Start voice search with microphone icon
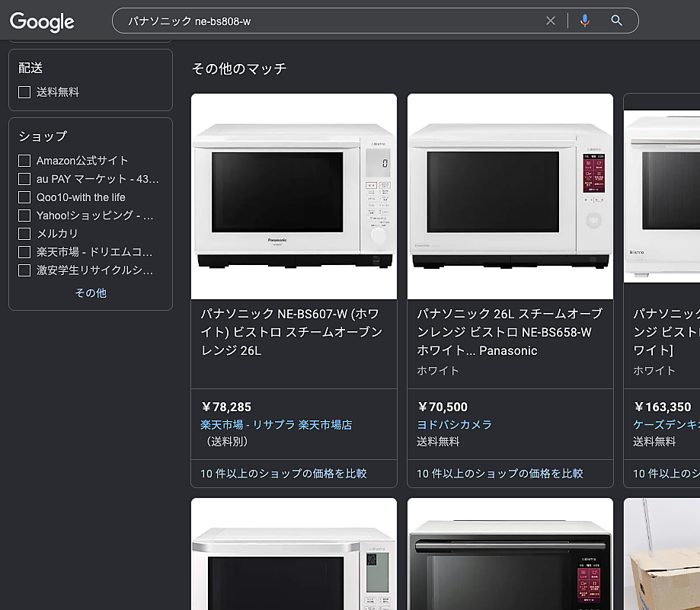Image resolution: width=700 pixels, height=610 pixels. 584,21
